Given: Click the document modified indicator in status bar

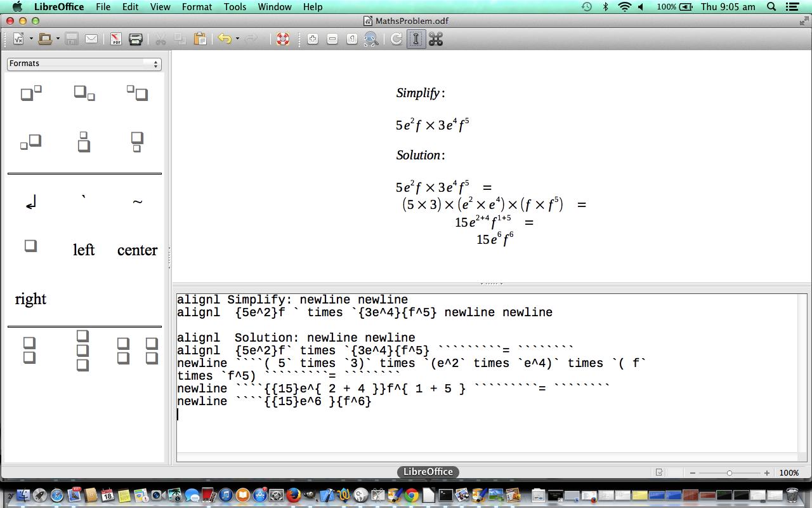Looking at the screenshot, I should (660, 472).
